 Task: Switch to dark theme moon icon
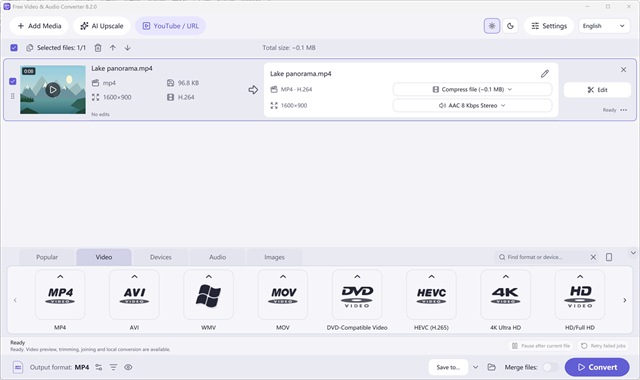pos(510,26)
